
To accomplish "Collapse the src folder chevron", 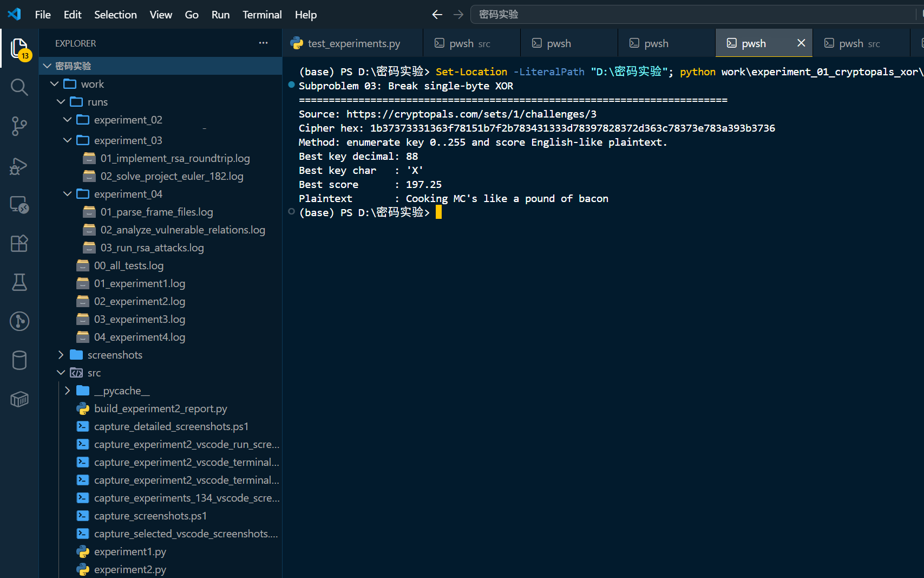I will pos(61,373).
